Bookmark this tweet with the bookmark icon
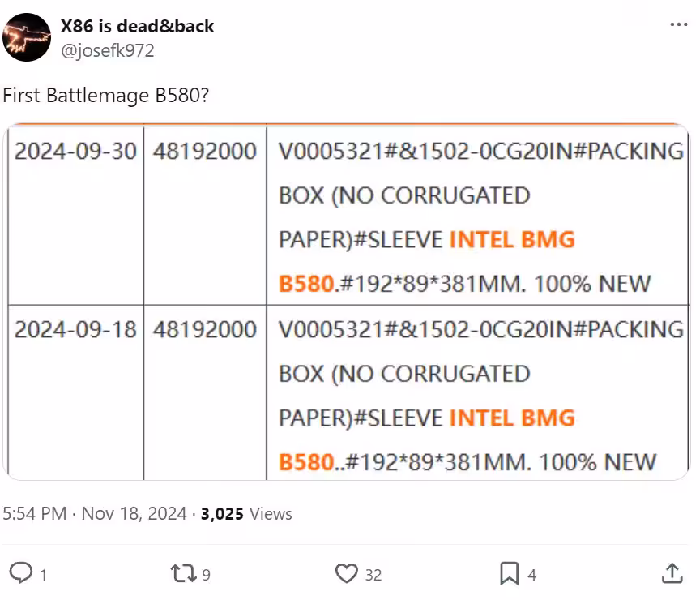 click(510, 574)
